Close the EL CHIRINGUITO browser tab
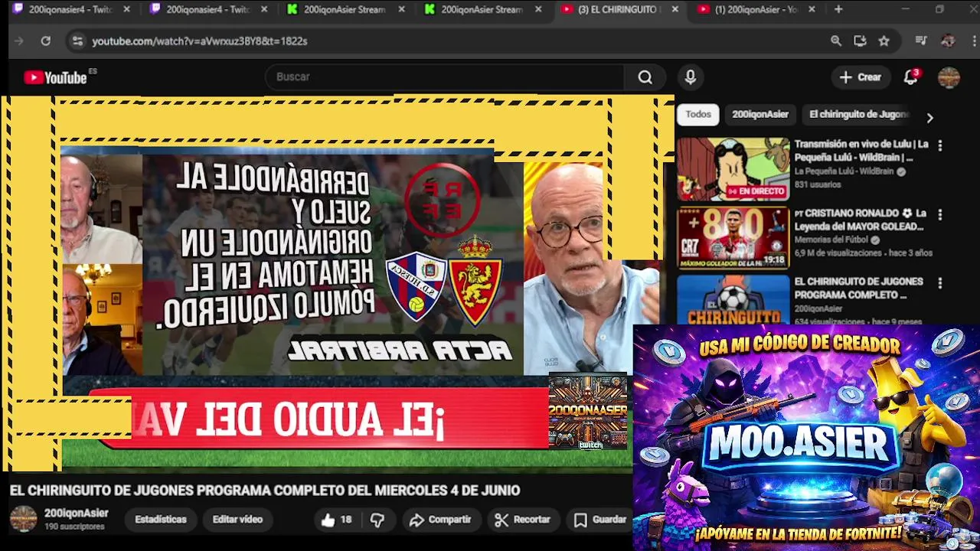Image resolution: width=980 pixels, height=551 pixels. pos(675,9)
